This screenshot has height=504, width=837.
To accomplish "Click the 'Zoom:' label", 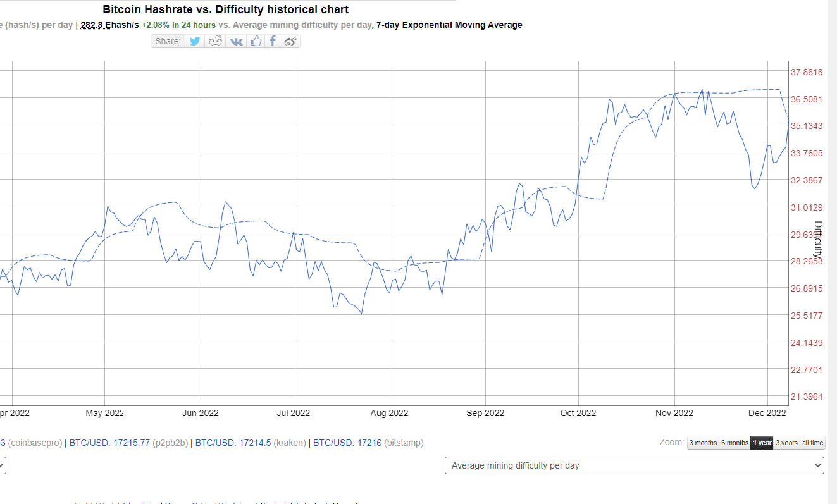I will (671, 443).
